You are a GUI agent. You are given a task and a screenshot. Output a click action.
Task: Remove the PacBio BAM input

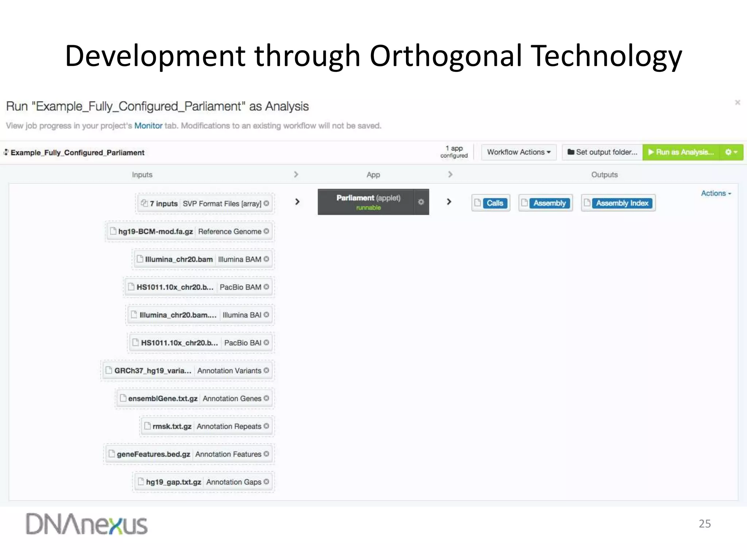(266, 287)
